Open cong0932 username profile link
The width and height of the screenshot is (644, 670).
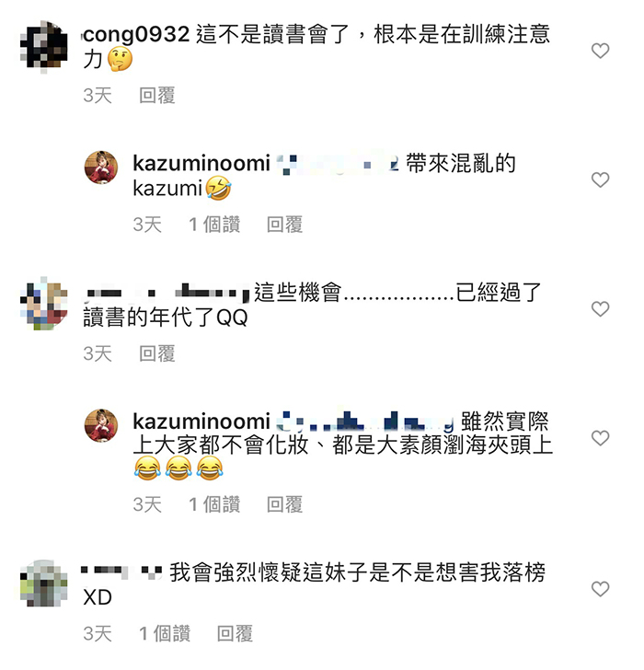(x=136, y=34)
